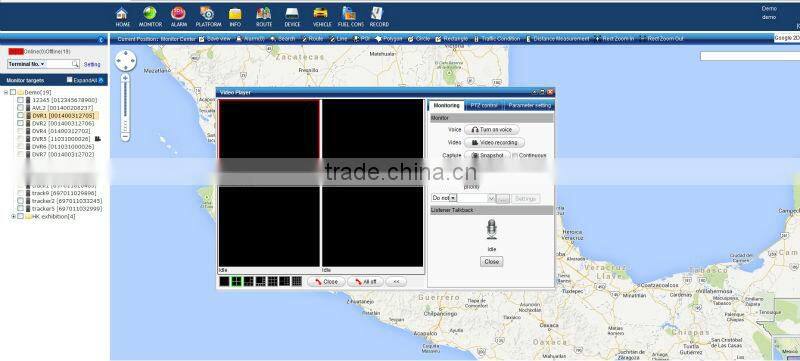Screen dimensions: 800x361
Task: Click the Snapshot button
Action: (487, 156)
